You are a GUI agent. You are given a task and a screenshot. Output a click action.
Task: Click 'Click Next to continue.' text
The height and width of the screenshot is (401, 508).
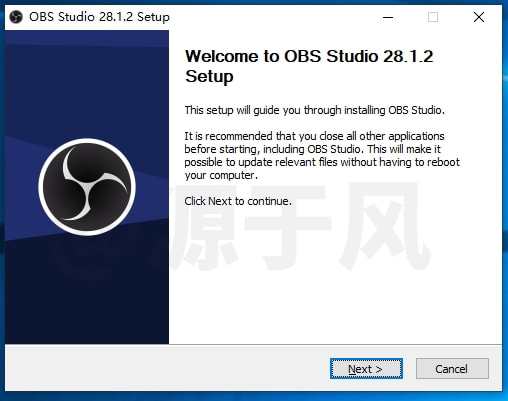[x=238, y=201]
